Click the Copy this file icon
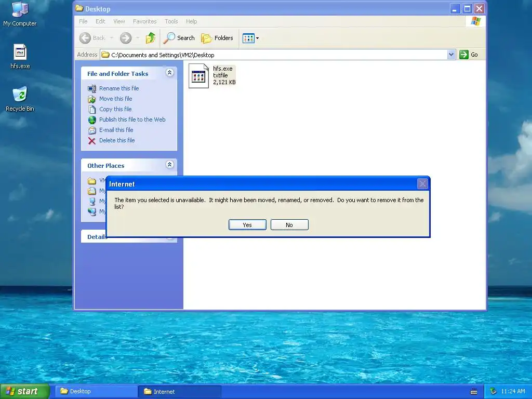The image size is (532, 399). 92,109
